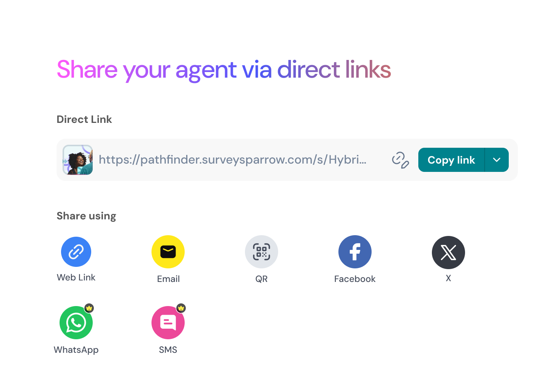Click the Web Link share icon
This screenshot has height=392, width=557.
[76, 252]
